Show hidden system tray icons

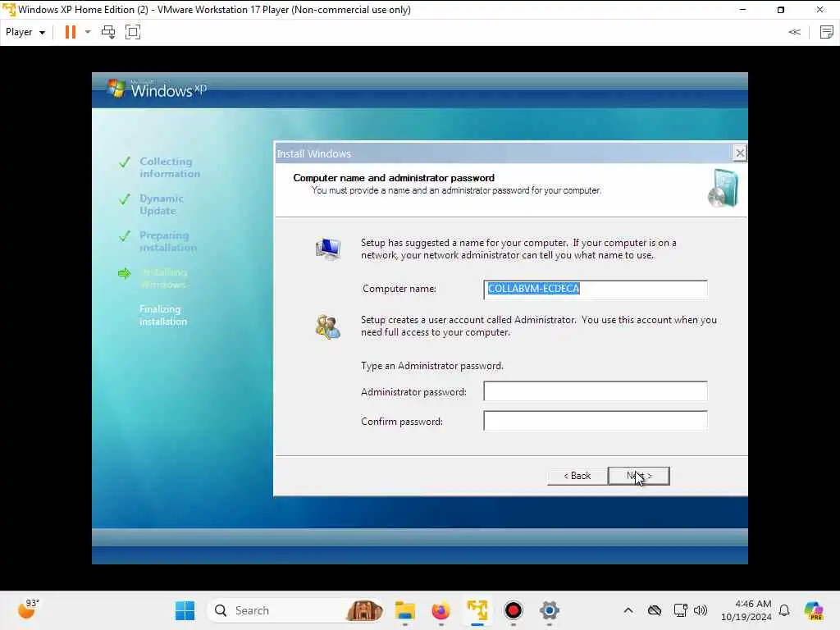click(628, 610)
